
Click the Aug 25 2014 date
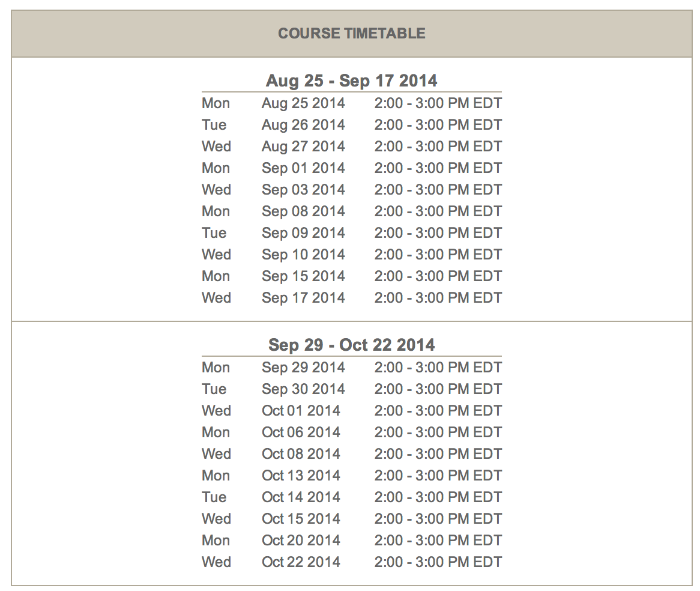click(x=303, y=103)
